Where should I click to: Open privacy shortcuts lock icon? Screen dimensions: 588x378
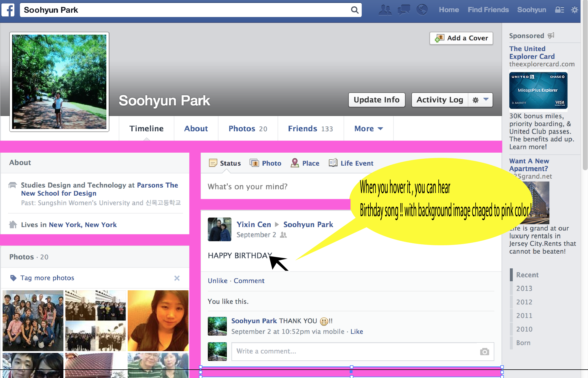tap(559, 10)
